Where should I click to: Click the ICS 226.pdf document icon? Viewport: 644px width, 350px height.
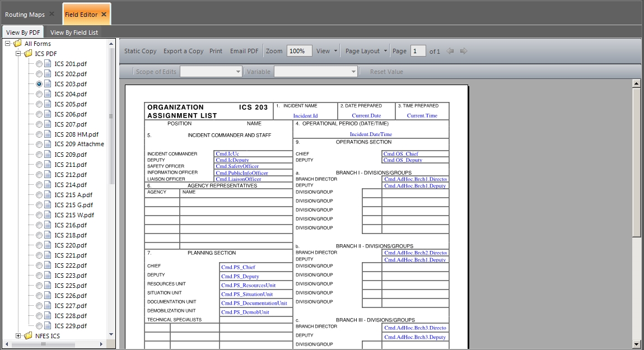click(48, 295)
